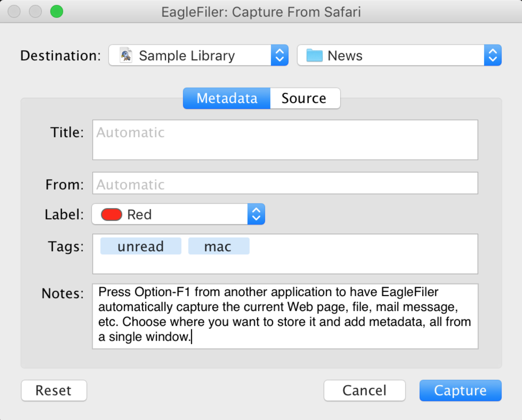Switch to the Source tab
The width and height of the screenshot is (522, 420).
pos(305,98)
